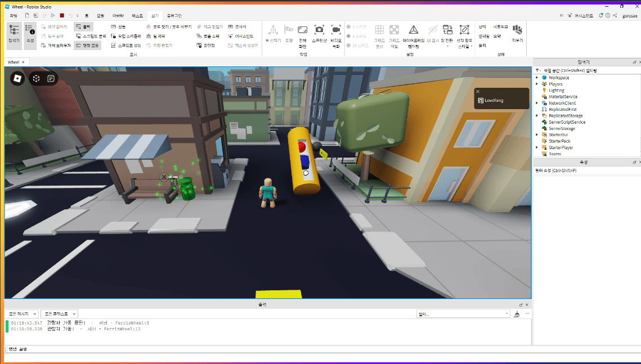Open notifications bell in title area
Viewport: 641px width, 364px height.
click(x=600, y=16)
